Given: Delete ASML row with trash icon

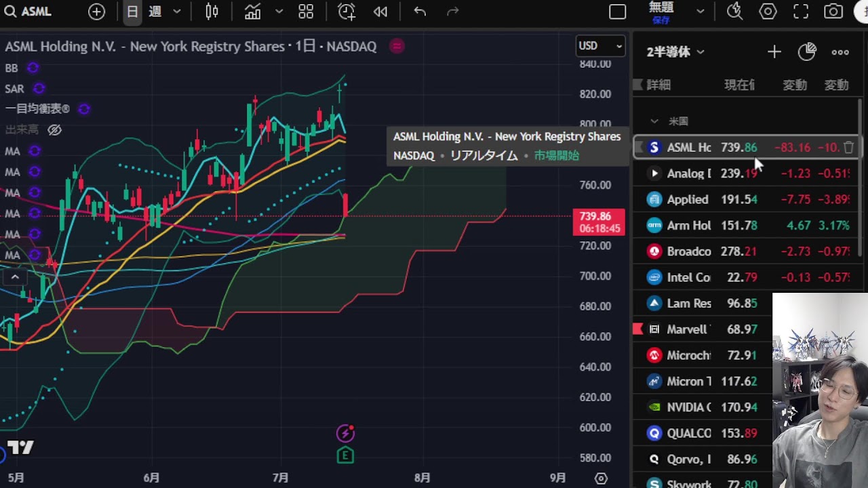Looking at the screenshot, I should (848, 147).
